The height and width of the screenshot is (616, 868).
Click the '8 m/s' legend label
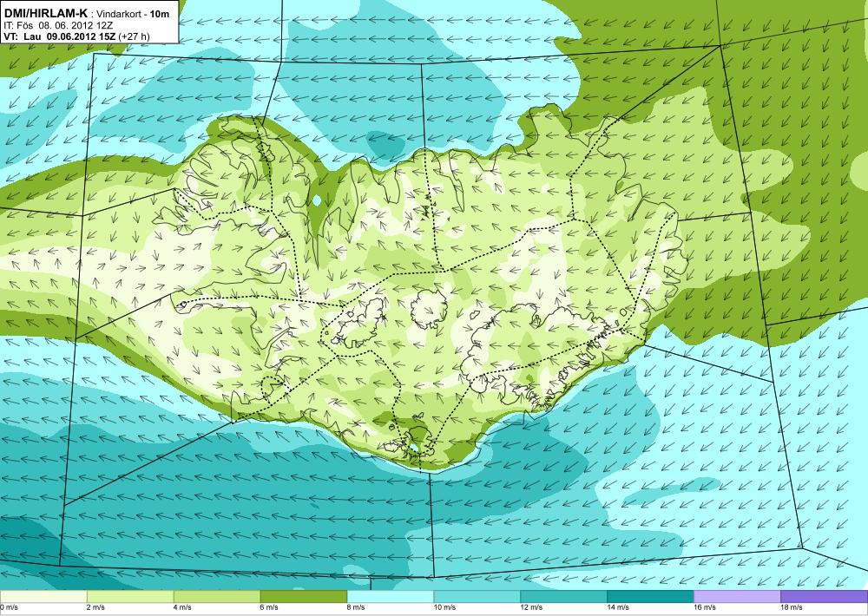[357, 607]
